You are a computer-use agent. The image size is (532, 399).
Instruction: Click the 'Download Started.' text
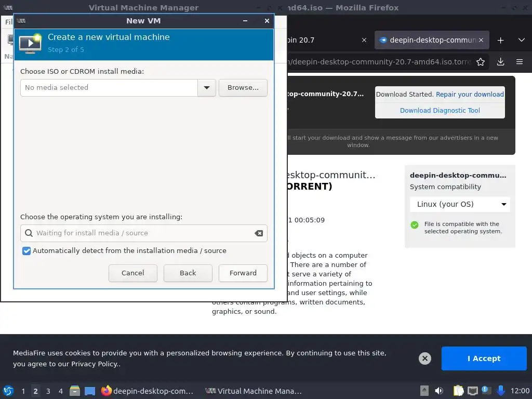pyautogui.click(x=405, y=95)
